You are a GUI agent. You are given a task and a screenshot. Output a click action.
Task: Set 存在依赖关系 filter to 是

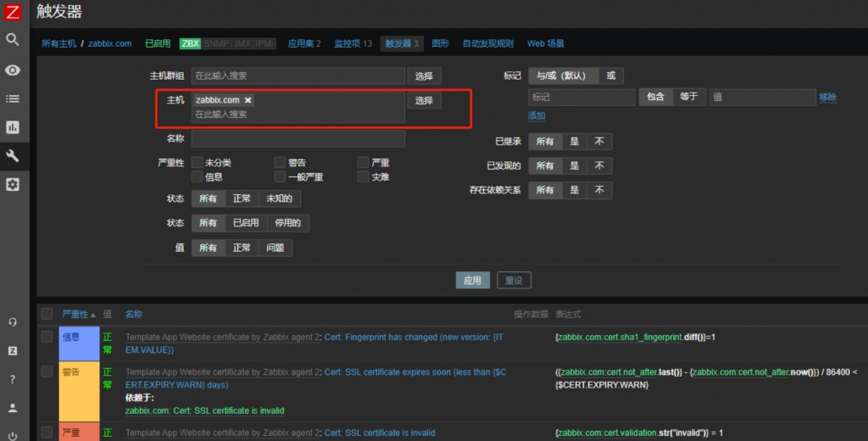coord(575,190)
